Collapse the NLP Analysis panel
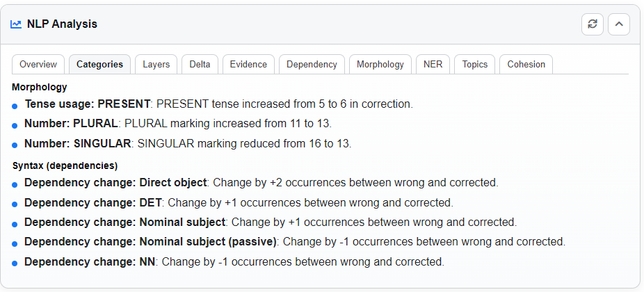This screenshot has width=644, height=292. coord(618,24)
